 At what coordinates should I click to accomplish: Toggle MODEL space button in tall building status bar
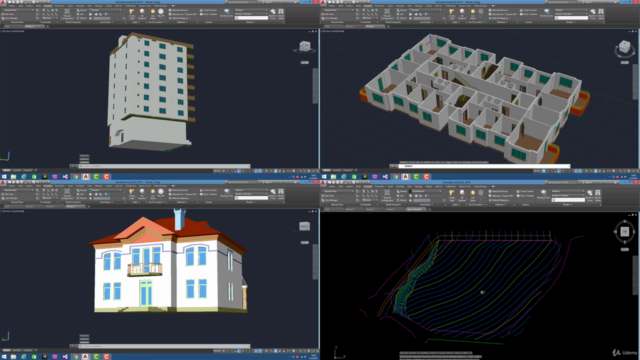click(218, 171)
